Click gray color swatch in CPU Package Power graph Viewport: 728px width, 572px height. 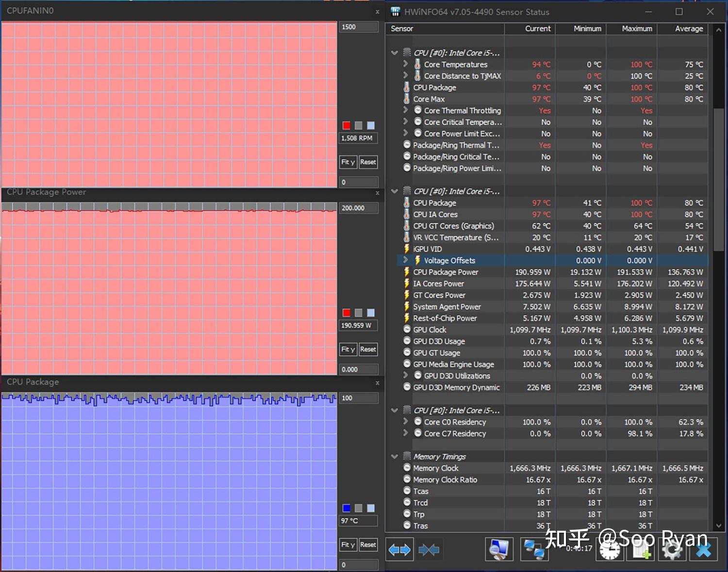click(x=359, y=313)
